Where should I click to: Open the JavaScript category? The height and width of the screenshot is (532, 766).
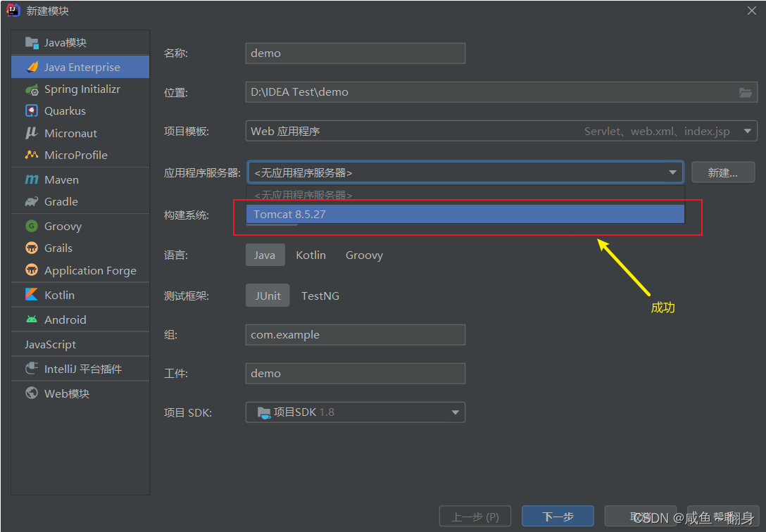[50, 345]
